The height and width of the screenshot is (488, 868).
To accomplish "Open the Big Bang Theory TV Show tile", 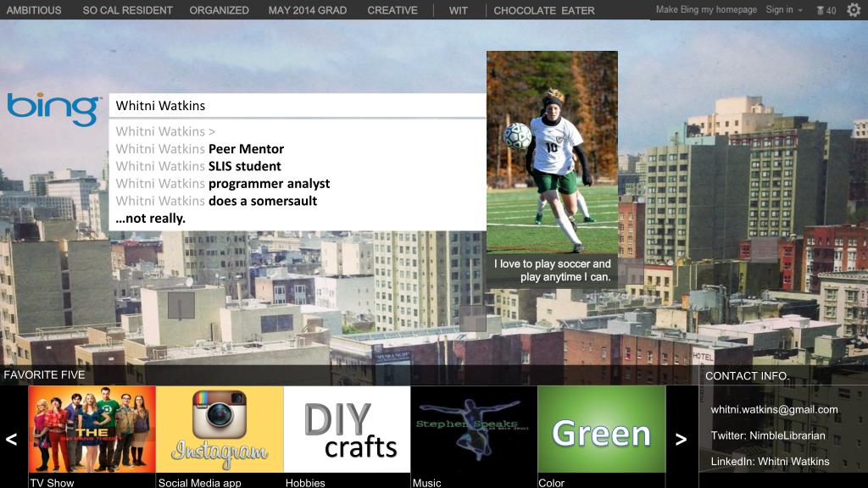I will (92, 430).
